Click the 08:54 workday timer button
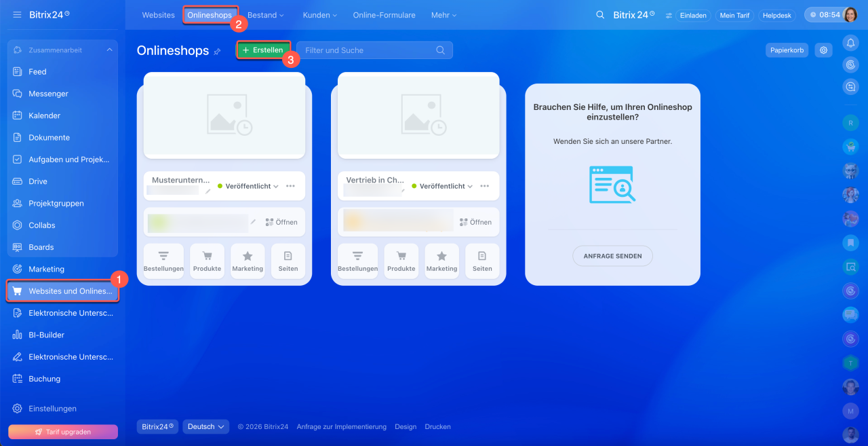This screenshot has width=868, height=446. 825,15
